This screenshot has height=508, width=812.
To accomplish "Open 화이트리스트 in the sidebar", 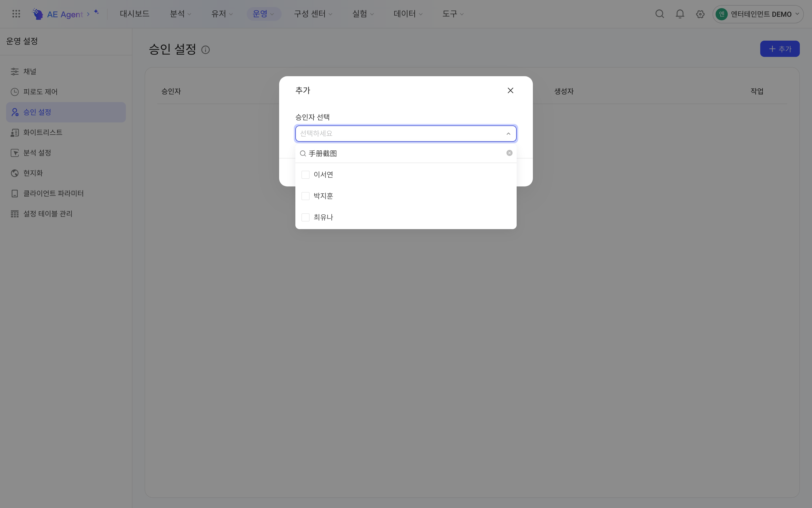I will coord(66,132).
